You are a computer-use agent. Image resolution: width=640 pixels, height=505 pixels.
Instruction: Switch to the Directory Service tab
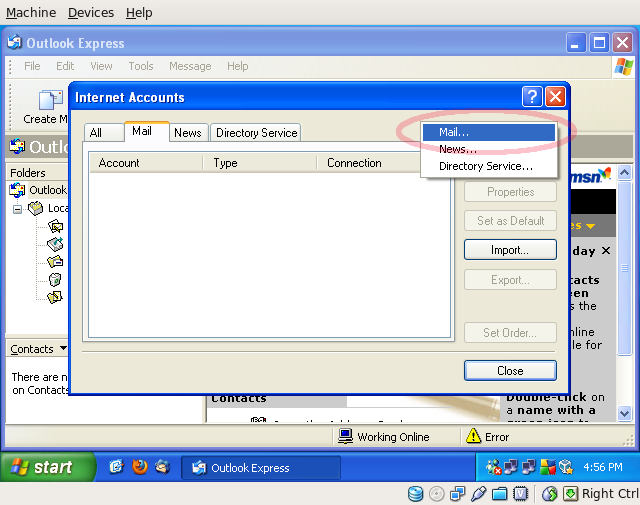[256, 133]
